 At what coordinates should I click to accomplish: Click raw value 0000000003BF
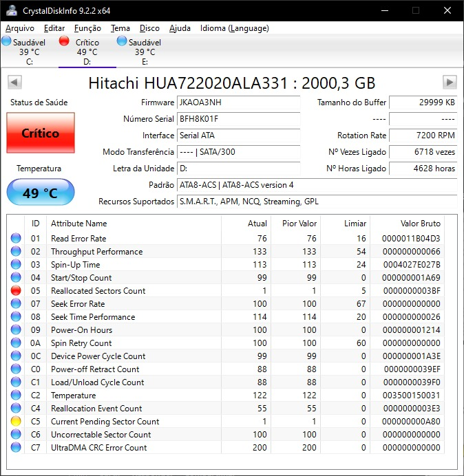(412, 291)
